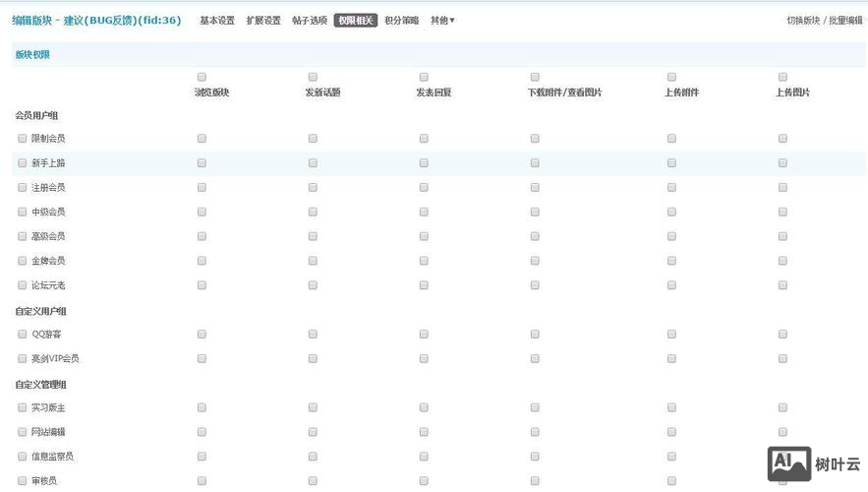868x492 pixels.
Task: Check the row checkbox beside 新手上路
Action: tap(23, 163)
